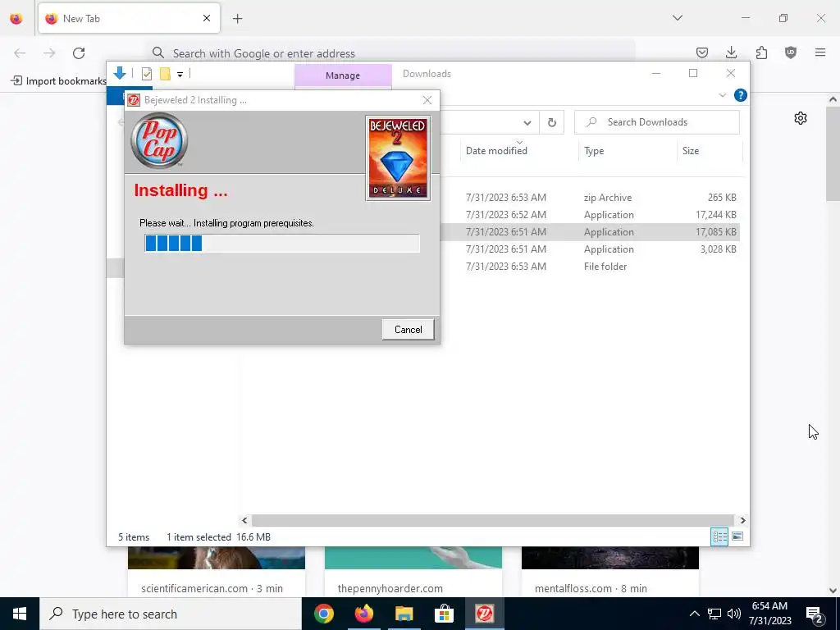
Task: Click the Bejeweled 2 Deluxe box art
Action: coord(398,158)
